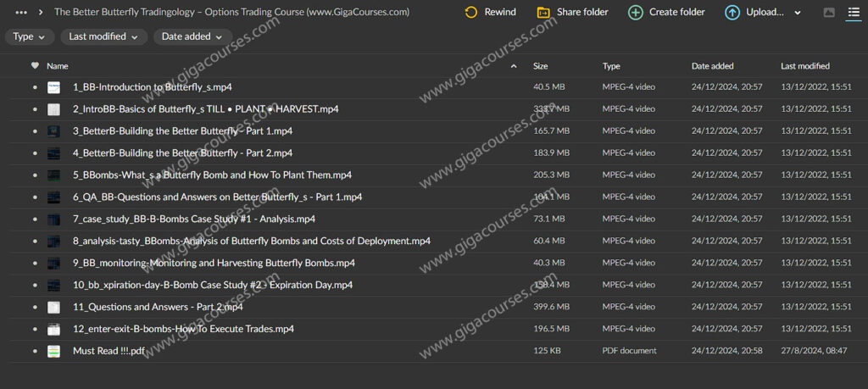The height and width of the screenshot is (389, 868).
Task: Open the Date added filter dropdown
Action: [x=193, y=36]
